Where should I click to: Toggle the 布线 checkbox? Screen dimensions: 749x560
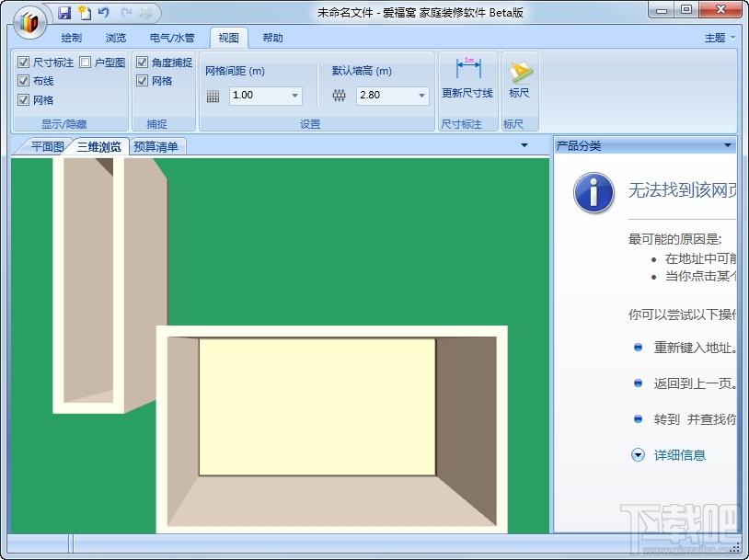(23, 81)
